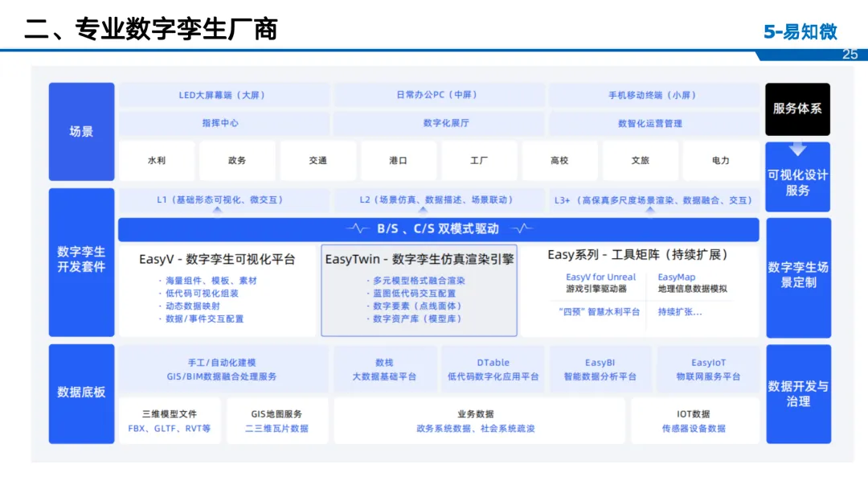The height and width of the screenshot is (489, 868).
Task: Click EasyTwin - 数字孪生仿真渲染引擎 heading
Action: coord(420,259)
